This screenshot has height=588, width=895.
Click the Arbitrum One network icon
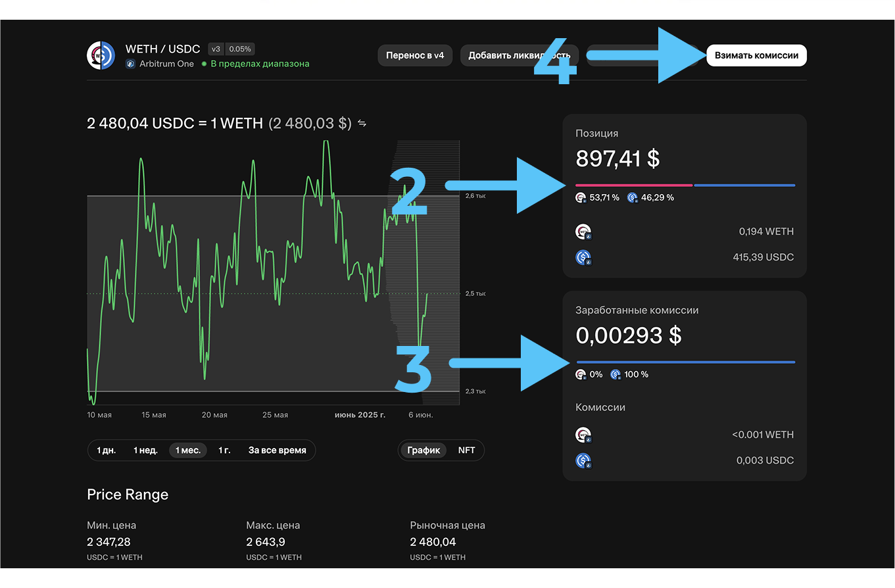click(130, 64)
